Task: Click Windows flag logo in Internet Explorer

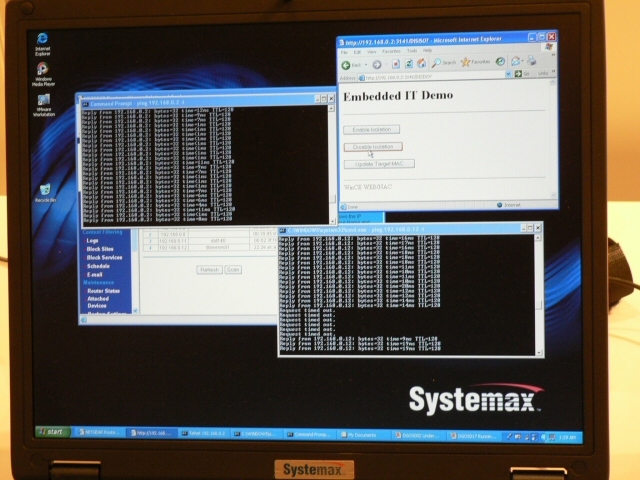Action: click(x=549, y=47)
